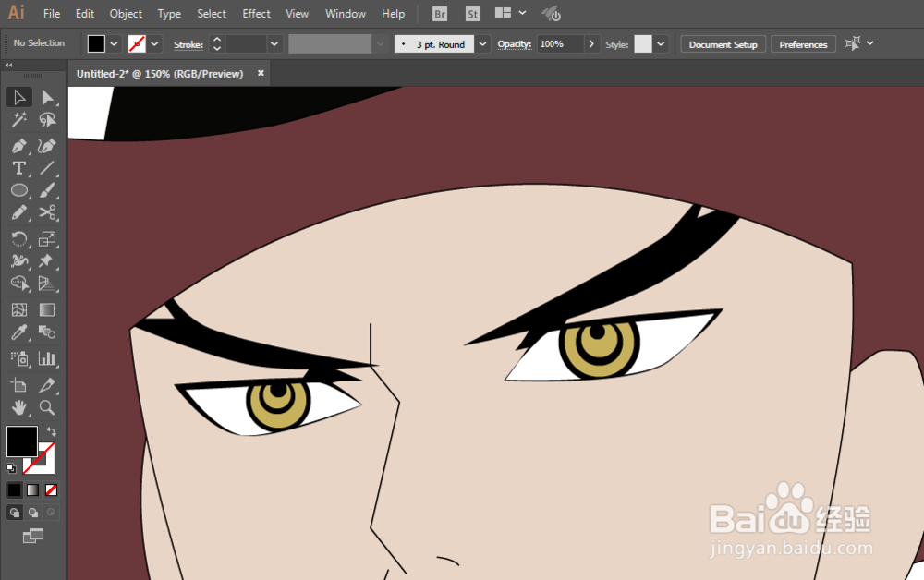Select the Artboard tool
Image resolution: width=924 pixels, height=580 pixels.
tap(18, 386)
